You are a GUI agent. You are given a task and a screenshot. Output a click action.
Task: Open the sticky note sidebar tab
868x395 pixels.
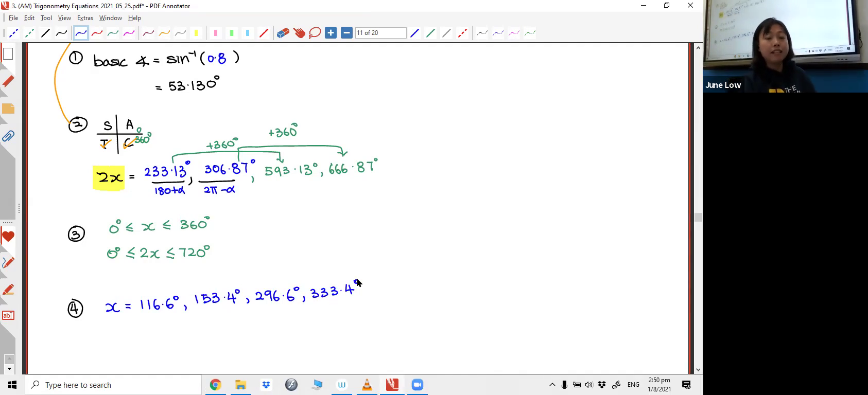(8, 109)
